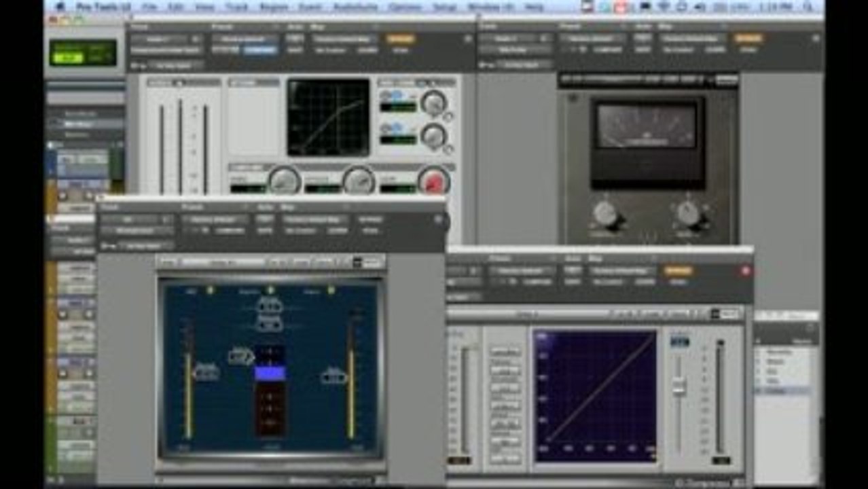Screen dimensions: 868x489
Task: Open the Setup menu
Action: (x=445, y=7)
